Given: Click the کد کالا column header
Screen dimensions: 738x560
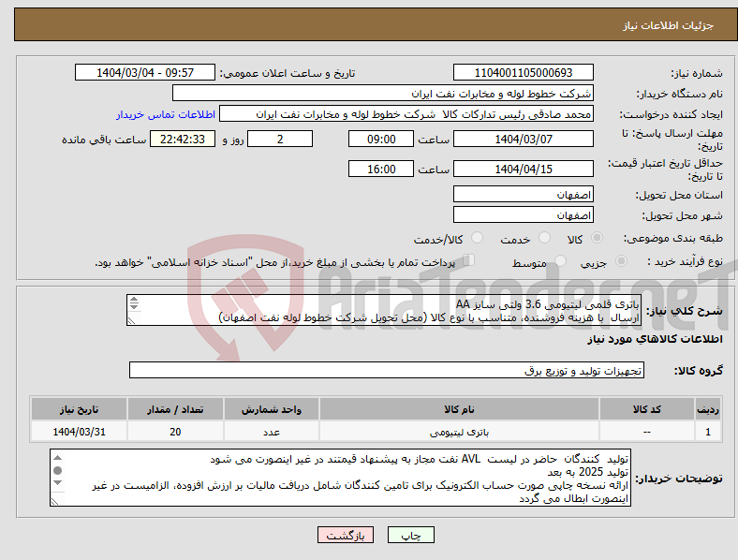Looking at the screenshot, I should point(647,409).
